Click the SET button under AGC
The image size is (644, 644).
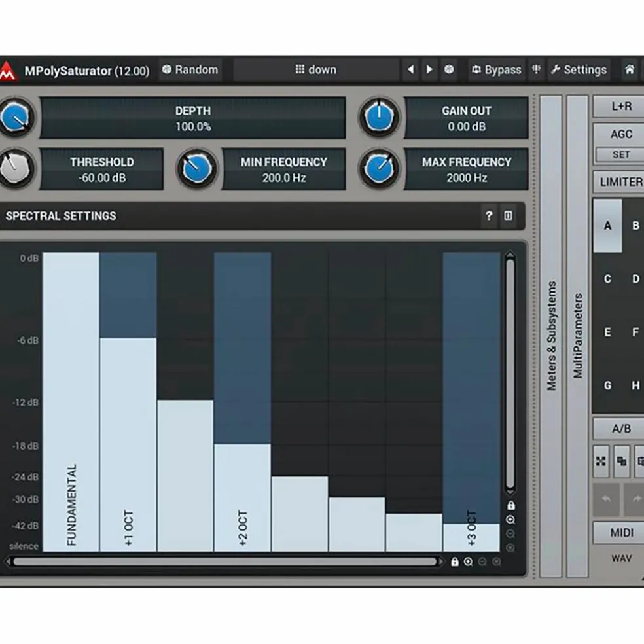click(x=620, y=155)
